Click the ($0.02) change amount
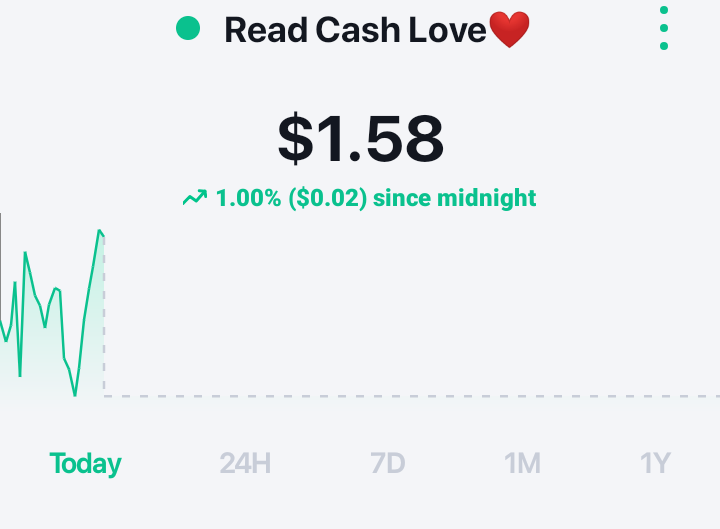This screenshot has width=720, height=529. point(328,198)
